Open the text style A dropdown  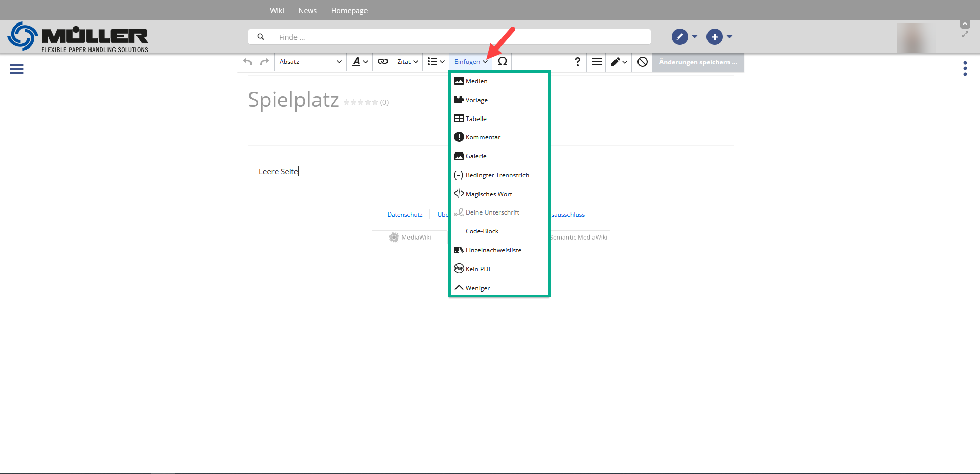[360, 62]
